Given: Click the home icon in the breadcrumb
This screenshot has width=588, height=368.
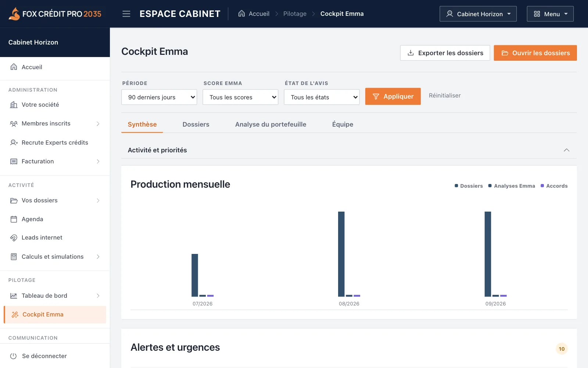Looking at the screenshot, I should (x=241, y=14).
